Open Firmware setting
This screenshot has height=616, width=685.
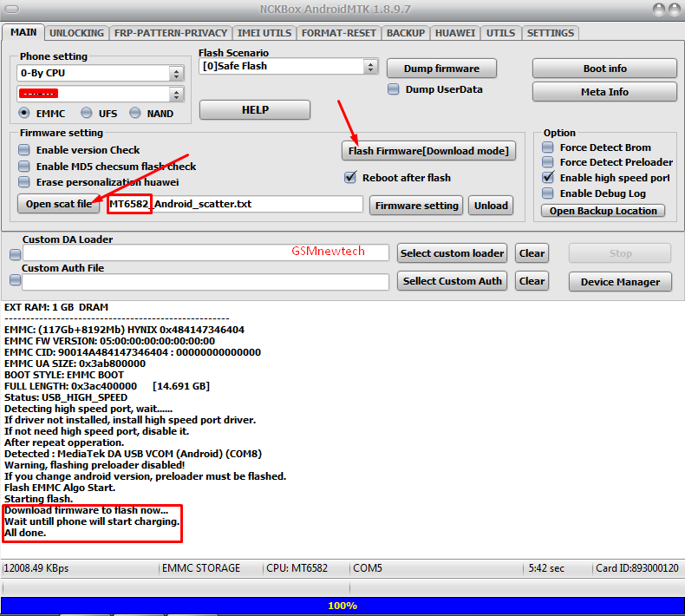[416, 206]
